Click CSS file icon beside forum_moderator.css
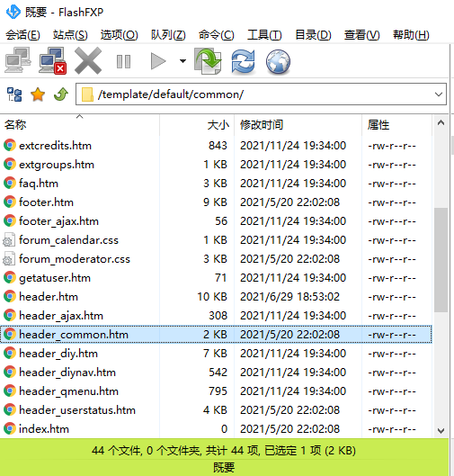454x476 pixels. pyautogui.click(x=9, y=258)
